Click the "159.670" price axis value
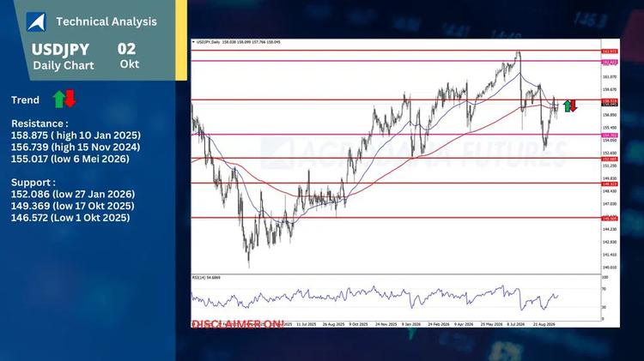Image resolution: width=644 pixels, height=361 pixels. tap(610, 89)
